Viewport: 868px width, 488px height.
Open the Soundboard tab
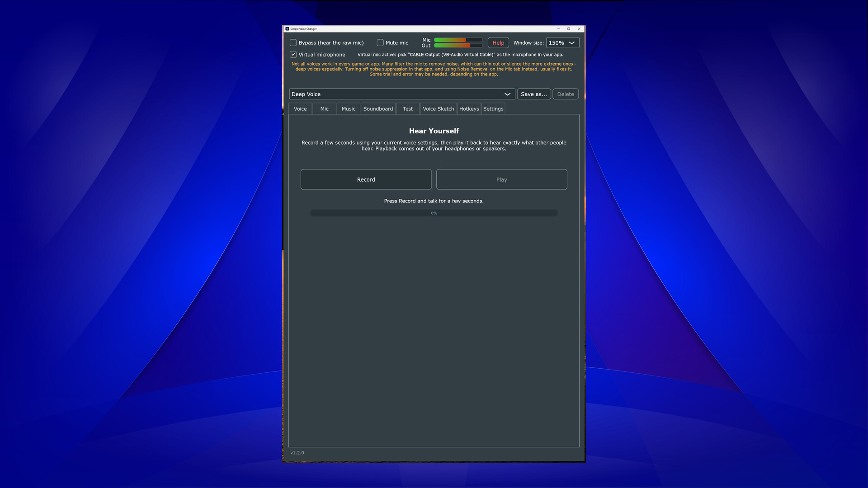click(x=378, y=109)
